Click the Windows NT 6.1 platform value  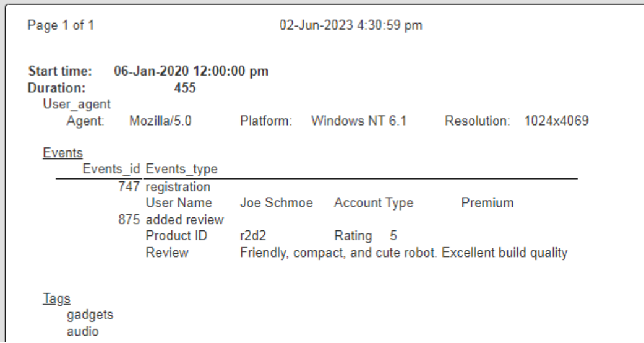point(359,120)
